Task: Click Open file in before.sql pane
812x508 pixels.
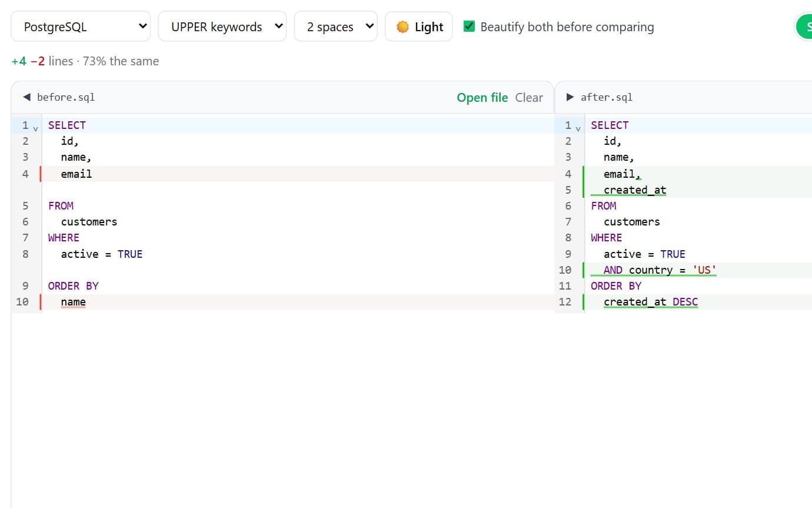Action: click(482, 98)
